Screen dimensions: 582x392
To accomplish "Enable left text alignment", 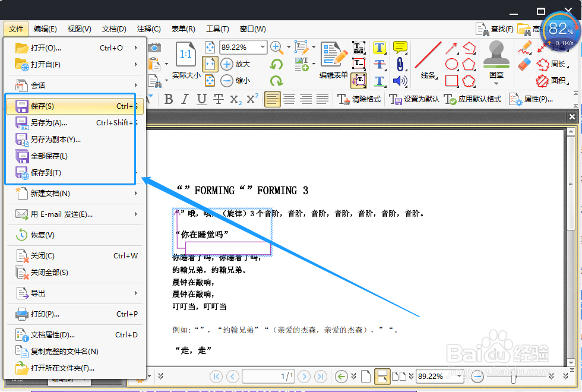I will click(273, 99).
